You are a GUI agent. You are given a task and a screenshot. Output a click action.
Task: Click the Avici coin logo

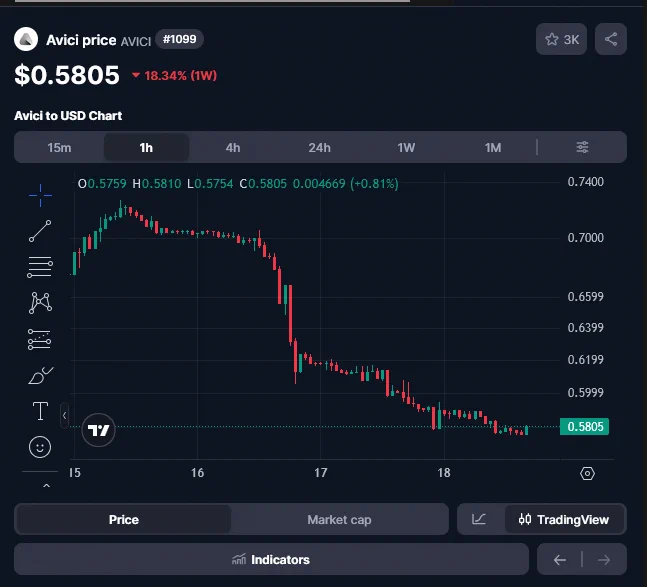pos(26,39)
